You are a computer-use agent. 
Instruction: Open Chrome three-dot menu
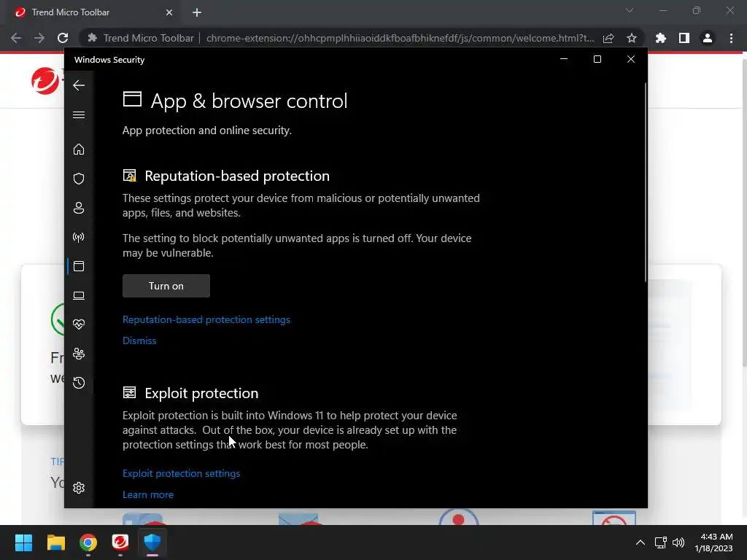[x=731, y=38]
